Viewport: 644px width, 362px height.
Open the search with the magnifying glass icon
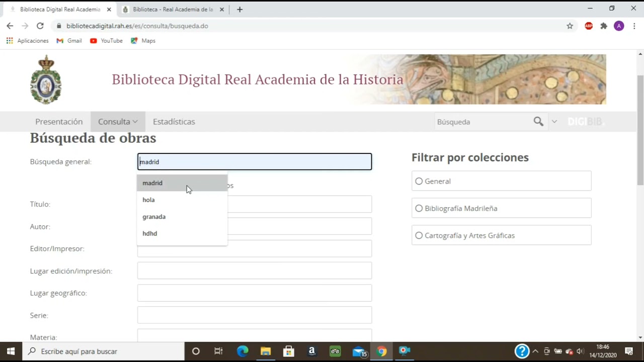coord(538,122)
